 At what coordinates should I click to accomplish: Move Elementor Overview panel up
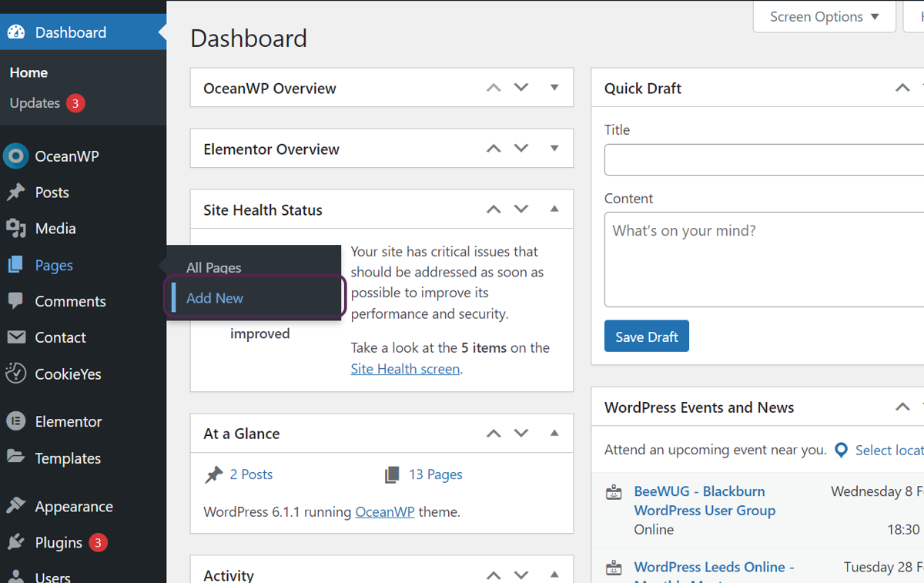tap(494, 149)
